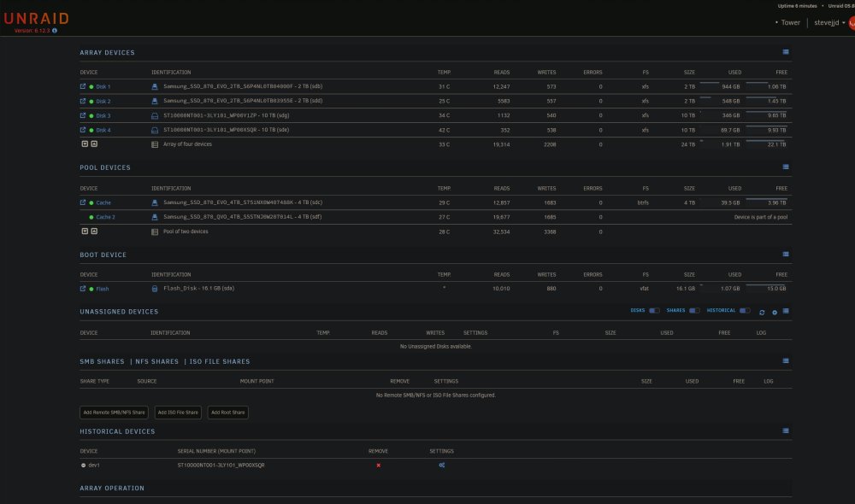Open the Cache pool browse icon
Screen dimensions: 855x504
tap(83, 202)
